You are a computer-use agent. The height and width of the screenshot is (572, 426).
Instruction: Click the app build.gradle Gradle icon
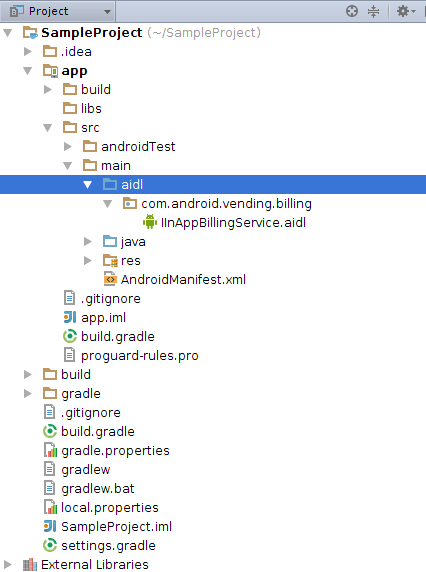point(70,336)
